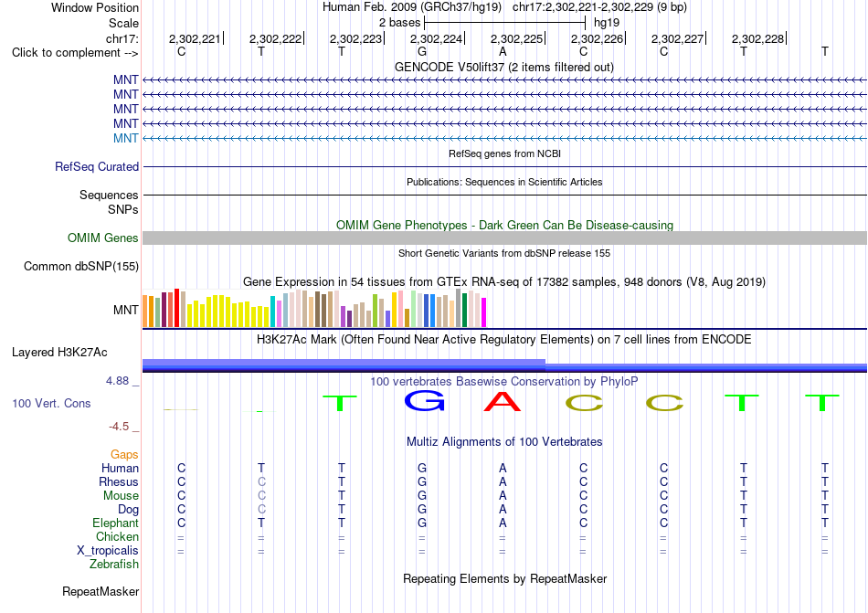Click position label 2,302,228 on ruler

pos(757,38)
